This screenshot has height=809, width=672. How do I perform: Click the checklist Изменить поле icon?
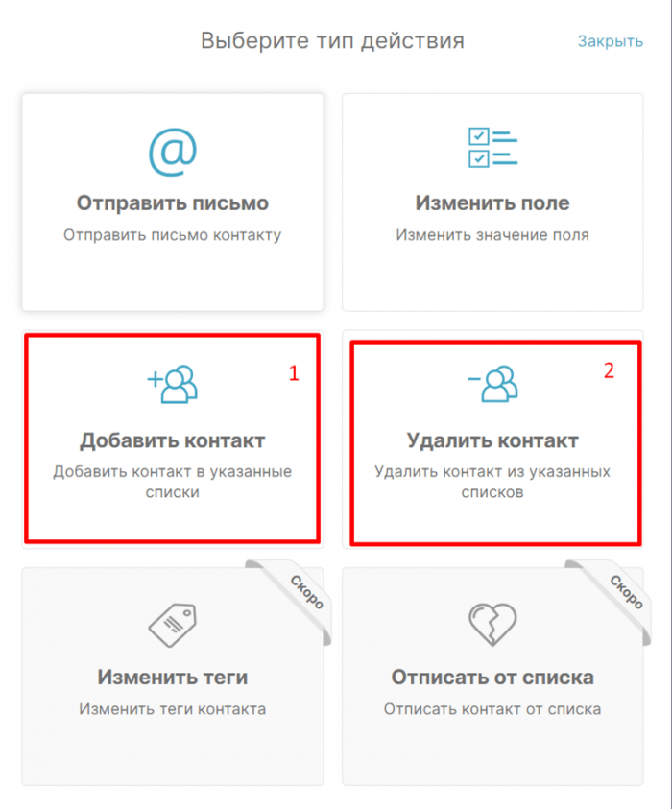tap(492, 148)
